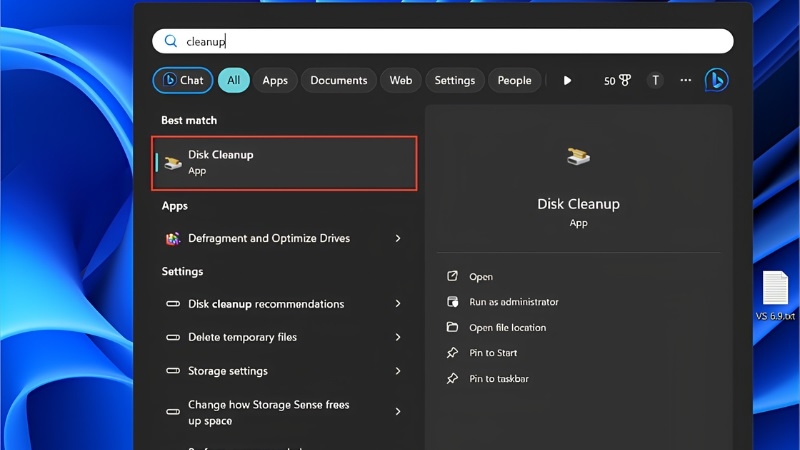Click the Disk Cleanup icon in best match
Viewport: 800px width, 450px height.
pyautogui.click(x=173, y=163)
